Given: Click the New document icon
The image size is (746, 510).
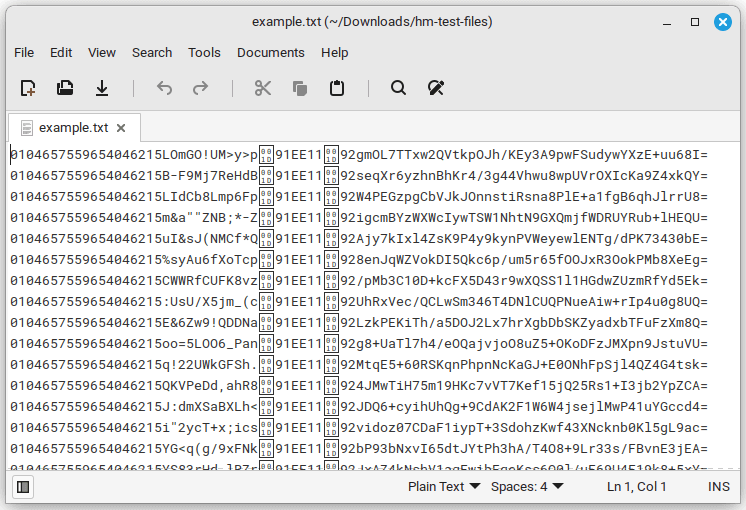Looking at the screenshot, I should click(28, 88).
